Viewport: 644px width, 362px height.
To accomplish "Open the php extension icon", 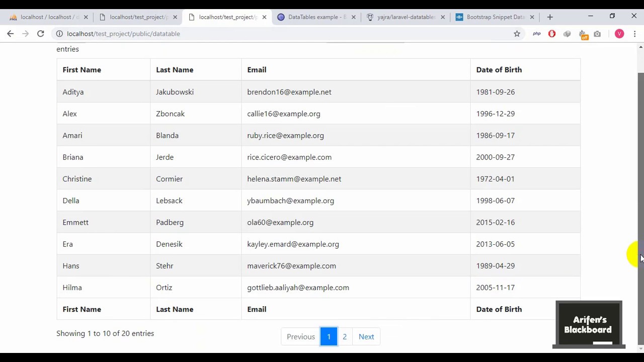I will [537, 34].
